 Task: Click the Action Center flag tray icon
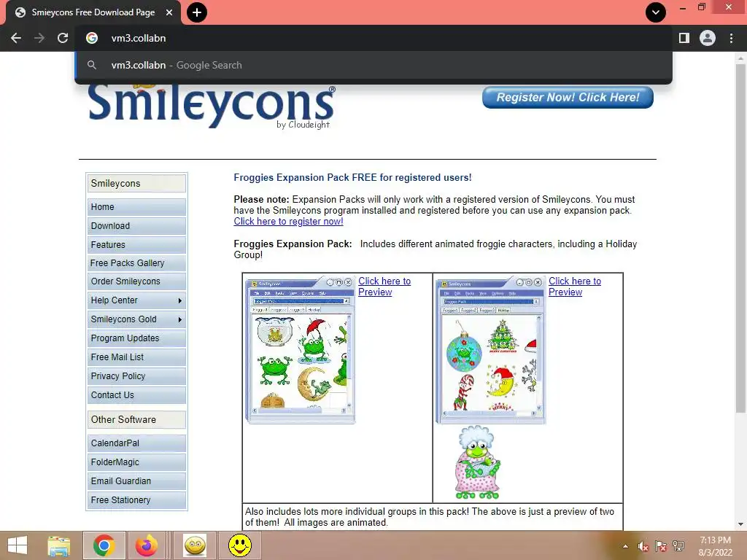click(x=661, y=546)
